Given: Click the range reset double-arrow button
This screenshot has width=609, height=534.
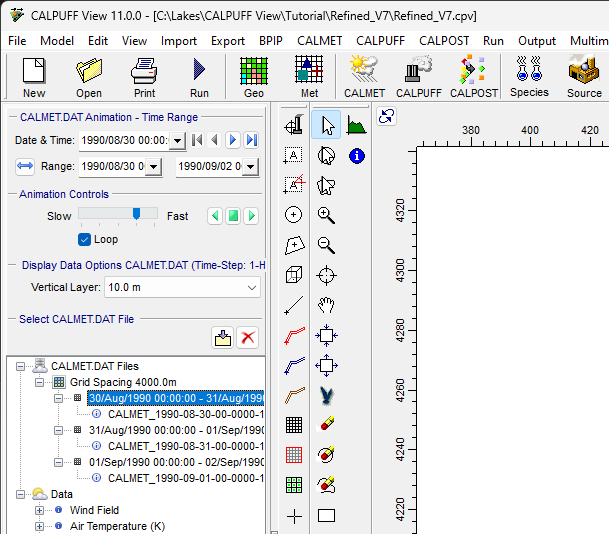Looking at the screenshot, I should pos(25,167).
